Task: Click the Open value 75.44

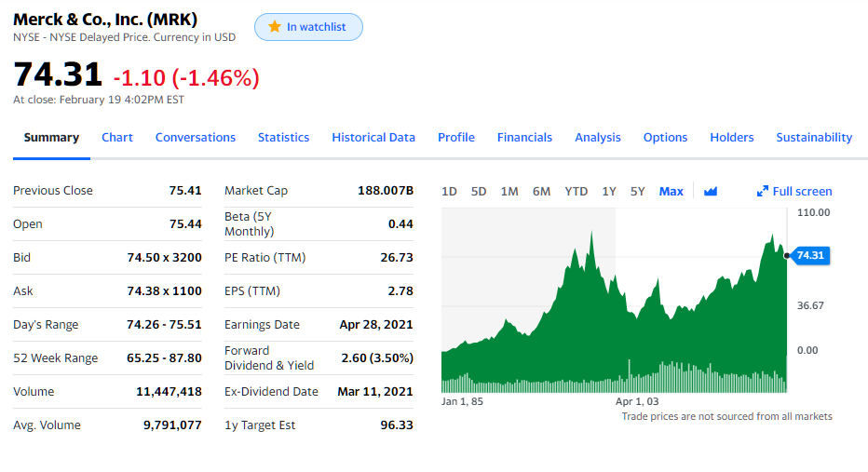Action: click(185, 224)
